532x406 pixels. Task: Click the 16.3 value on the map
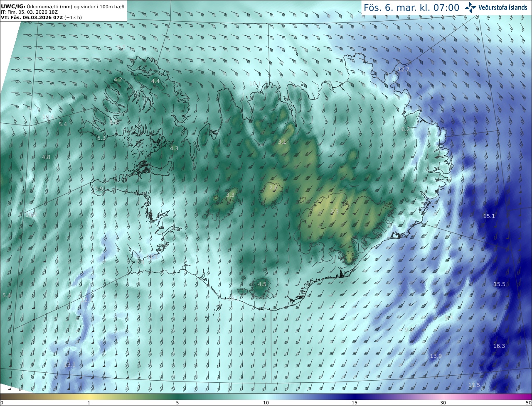pos(499,346)
